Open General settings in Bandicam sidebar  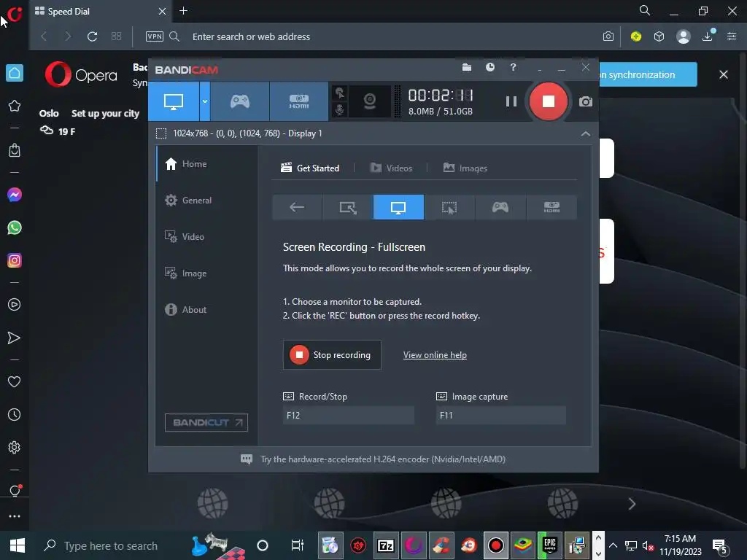coord(206,201)
